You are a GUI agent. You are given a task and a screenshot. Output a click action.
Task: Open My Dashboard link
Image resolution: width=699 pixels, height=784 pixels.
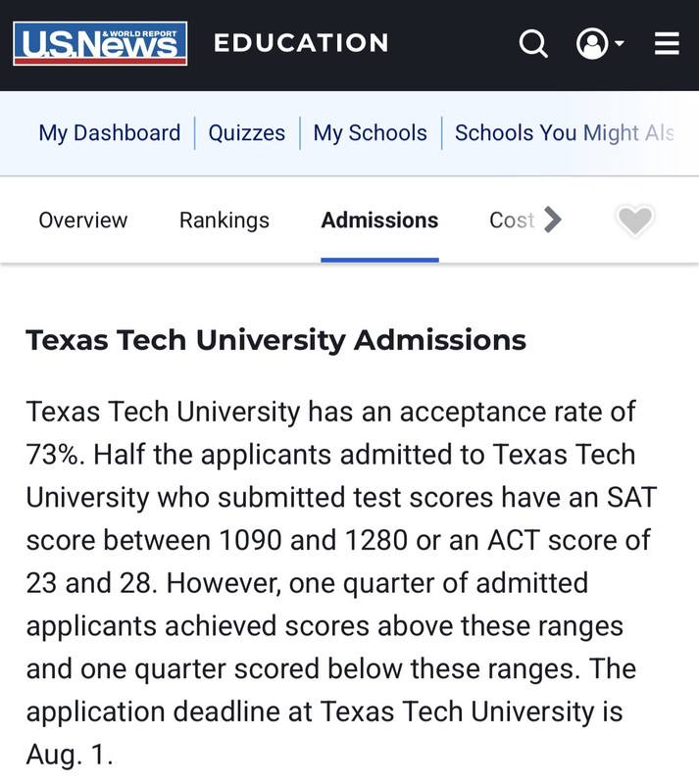[x=109, y=133]
